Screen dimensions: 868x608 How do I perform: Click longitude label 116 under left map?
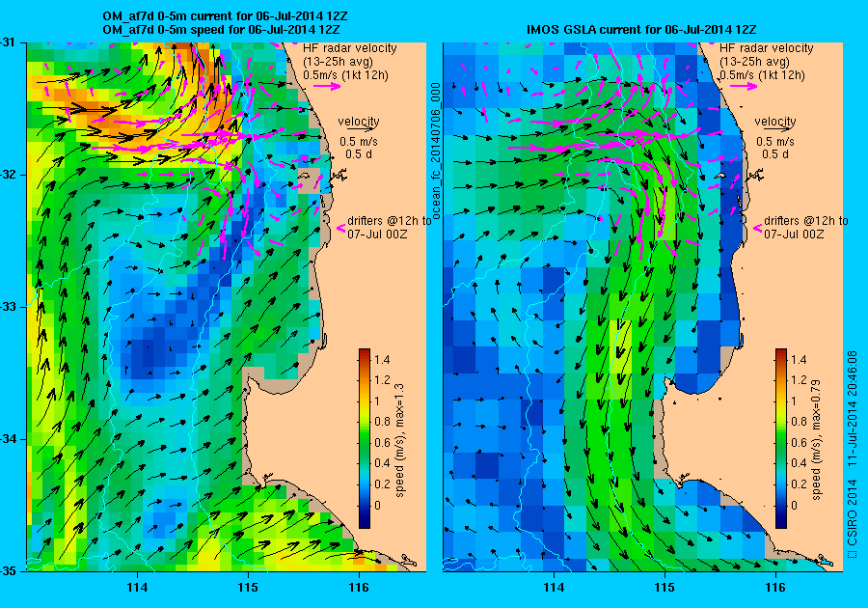[359, 588]
